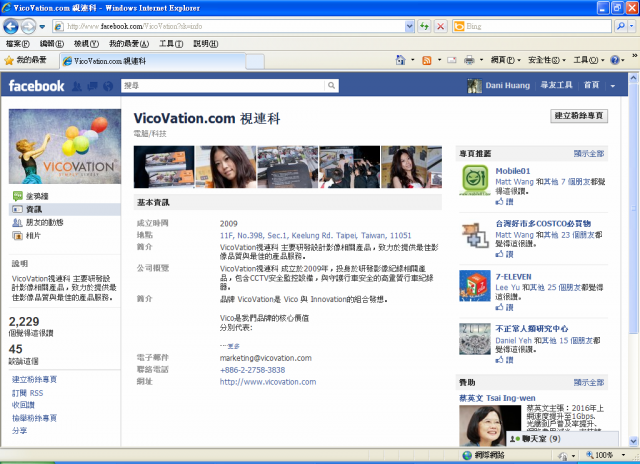Click the page scrollbar down arrow
The height and width of the screenshot is (464, 640).
click(633, 441)
